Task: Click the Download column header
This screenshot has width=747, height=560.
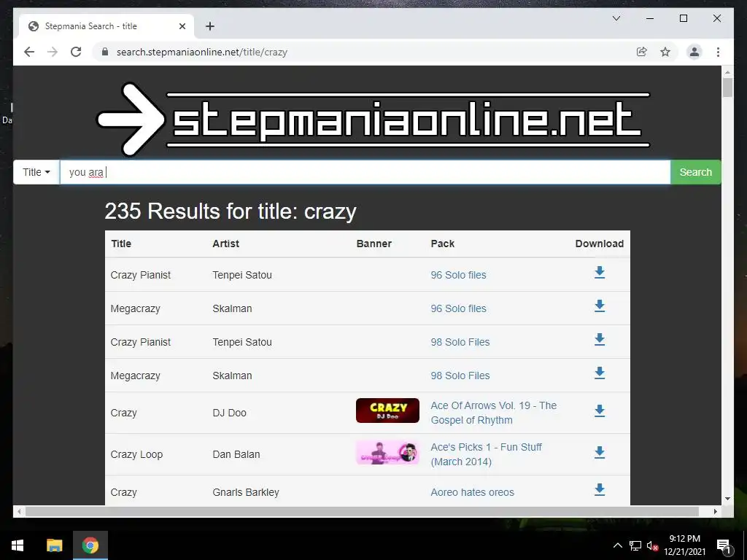Action: (600, 244)
